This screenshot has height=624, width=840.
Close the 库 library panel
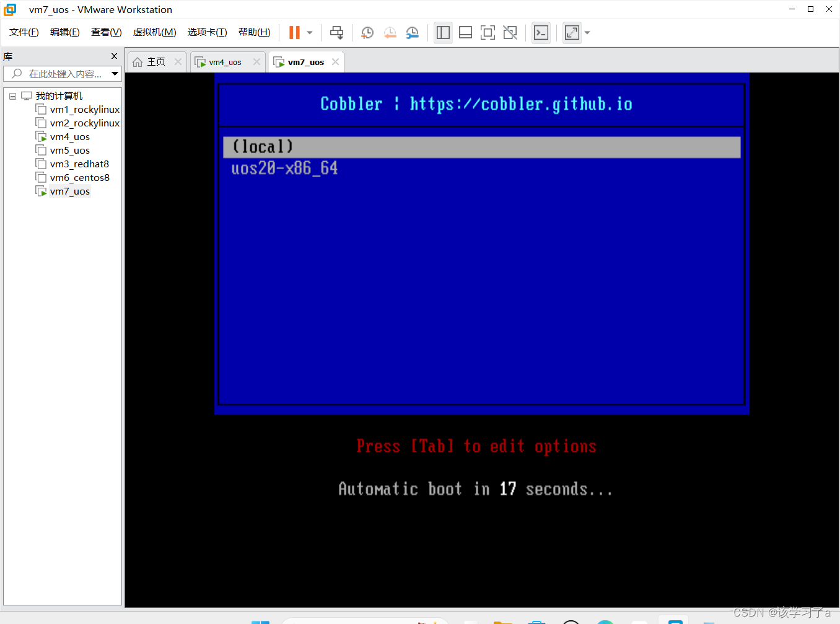click(x=114, y=56)
